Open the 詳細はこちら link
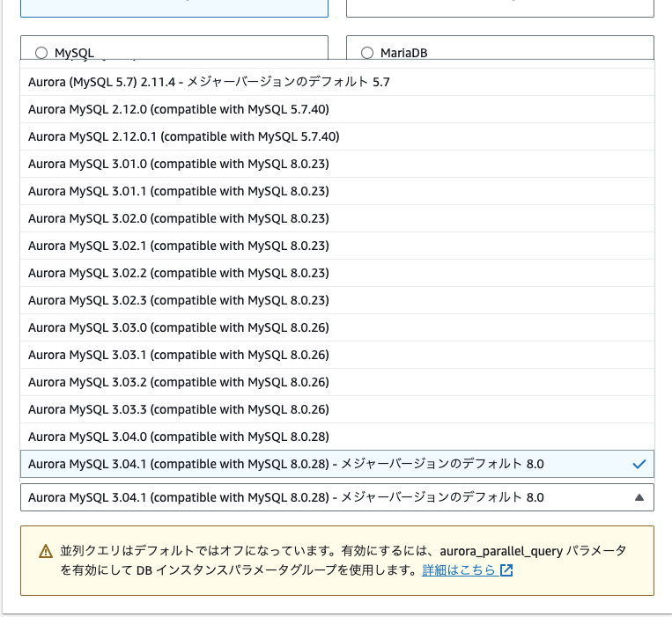 (x=459, y=570)
